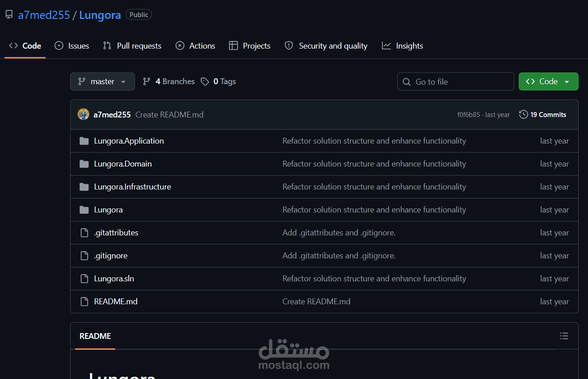
Task: Click the Actions tab play icon
Action: tap(180, 46)
